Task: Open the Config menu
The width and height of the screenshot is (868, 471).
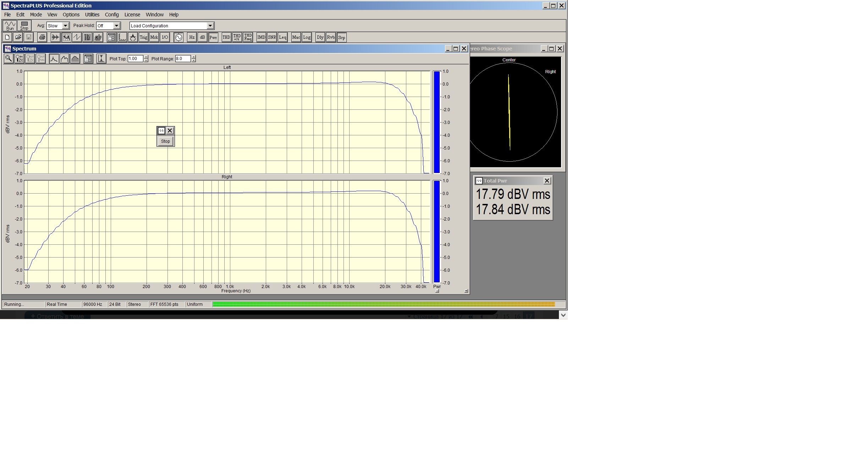Action: point(112,15)
